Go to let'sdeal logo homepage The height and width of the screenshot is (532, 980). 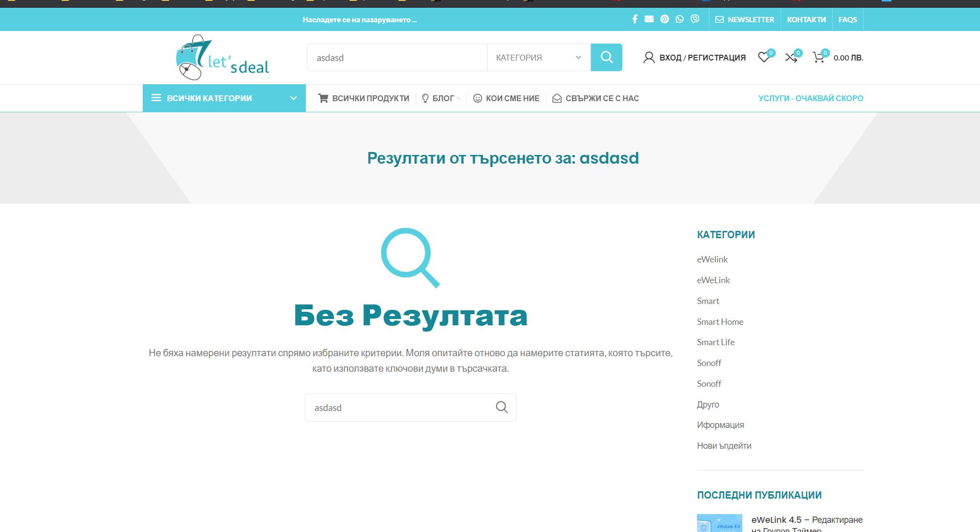pyautogui.click(x=223, y=58)
